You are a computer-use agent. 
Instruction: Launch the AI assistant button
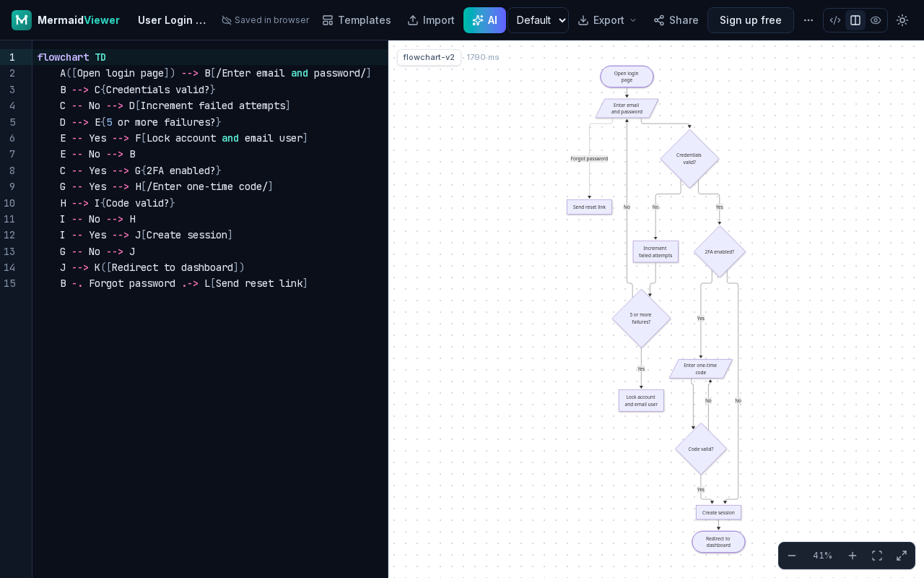click(484, 20)
